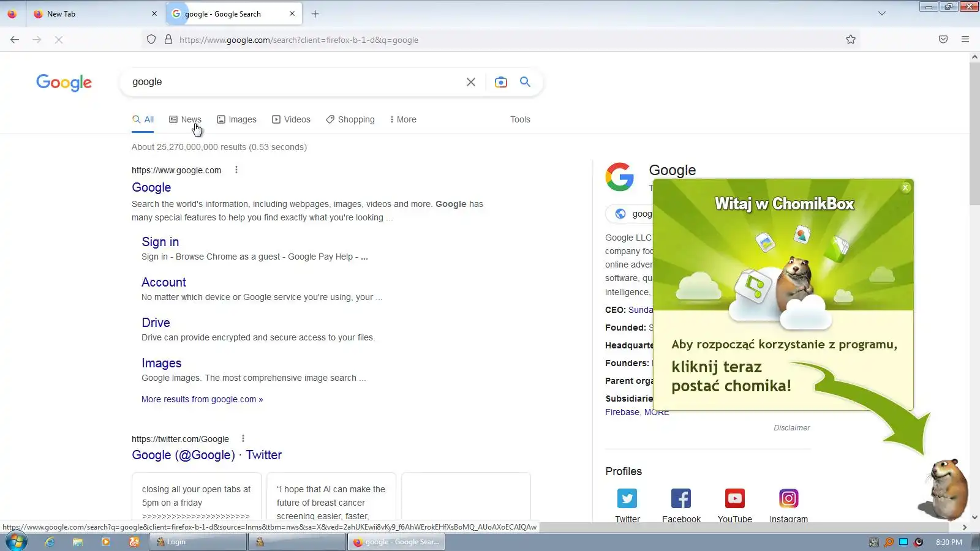This screenshot has width=980, height=551.
Task: Open the Google result title link
Action: pos(151,187)
